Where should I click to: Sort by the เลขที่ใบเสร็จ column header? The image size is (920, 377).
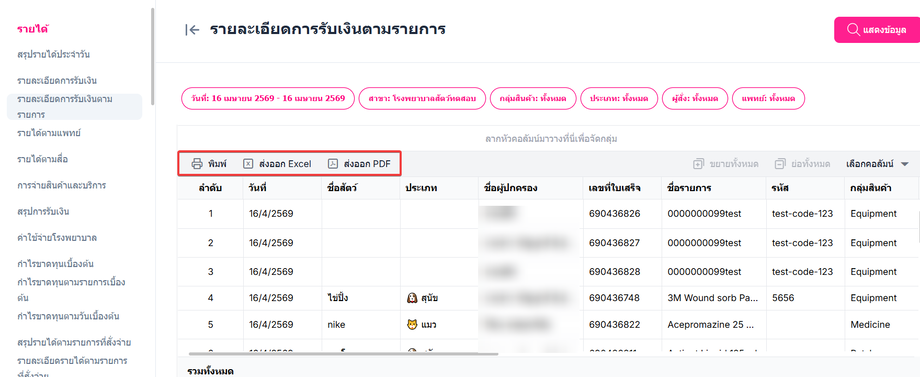coord(623,188)
